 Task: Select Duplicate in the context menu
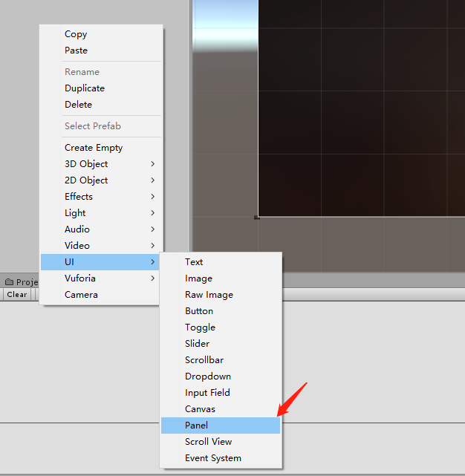101,88
